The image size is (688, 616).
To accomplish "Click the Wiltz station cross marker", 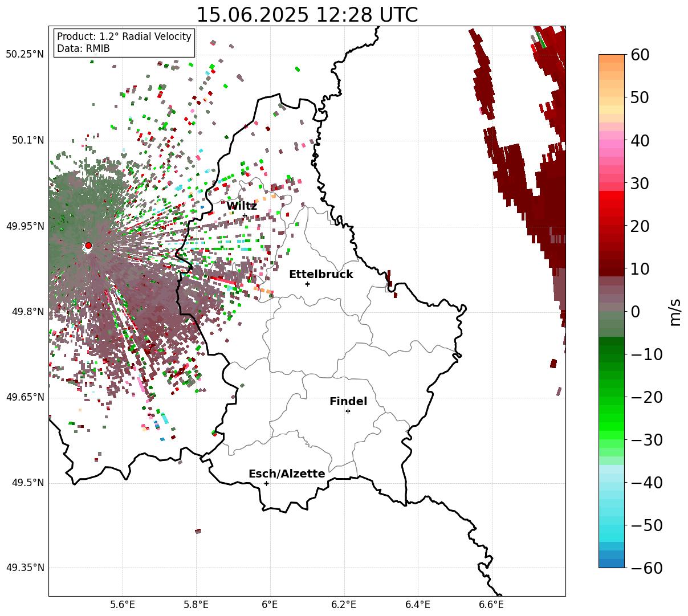I will (245, 215).
